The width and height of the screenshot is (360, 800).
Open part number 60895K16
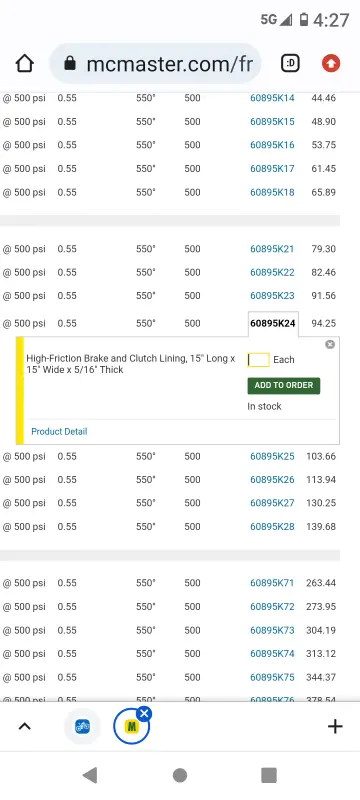[272, 145]
